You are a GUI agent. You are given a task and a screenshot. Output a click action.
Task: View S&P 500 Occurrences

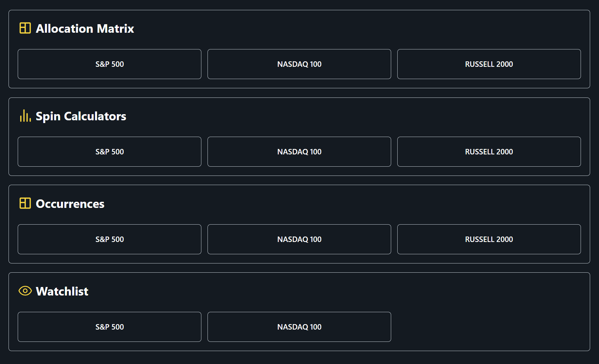109,239
